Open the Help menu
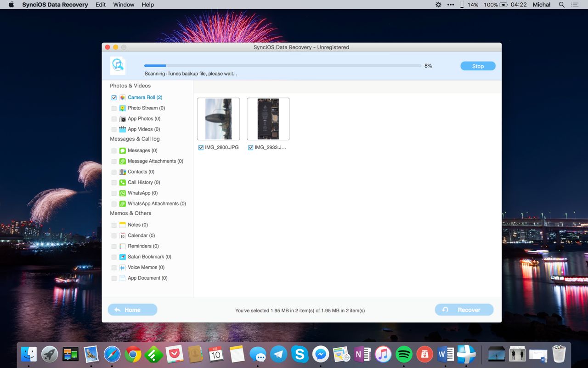 coord(148,5)
